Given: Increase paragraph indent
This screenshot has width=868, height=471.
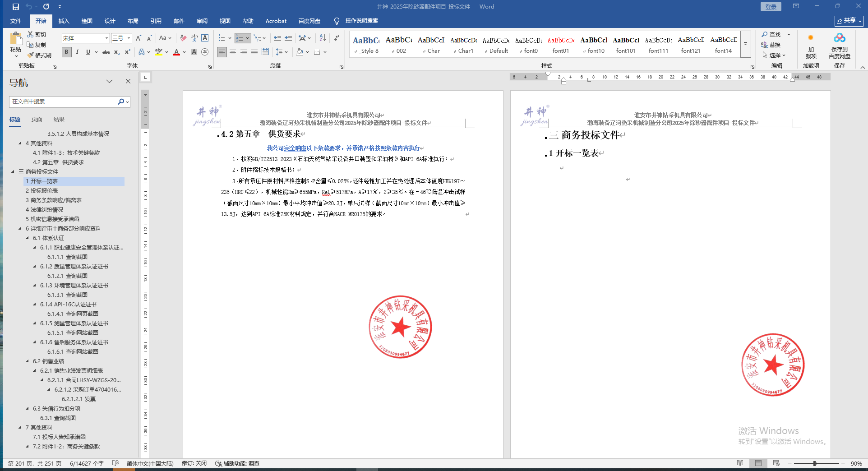Looking at the screenshot, I should click(x=288, y=38).
